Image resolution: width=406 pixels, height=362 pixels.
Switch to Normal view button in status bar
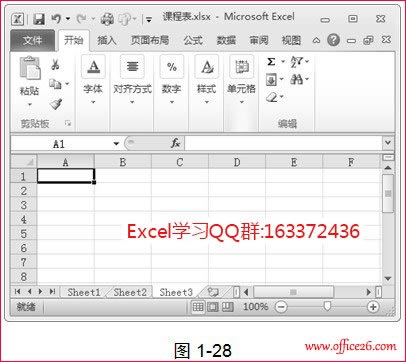click(x=198, y=307)
